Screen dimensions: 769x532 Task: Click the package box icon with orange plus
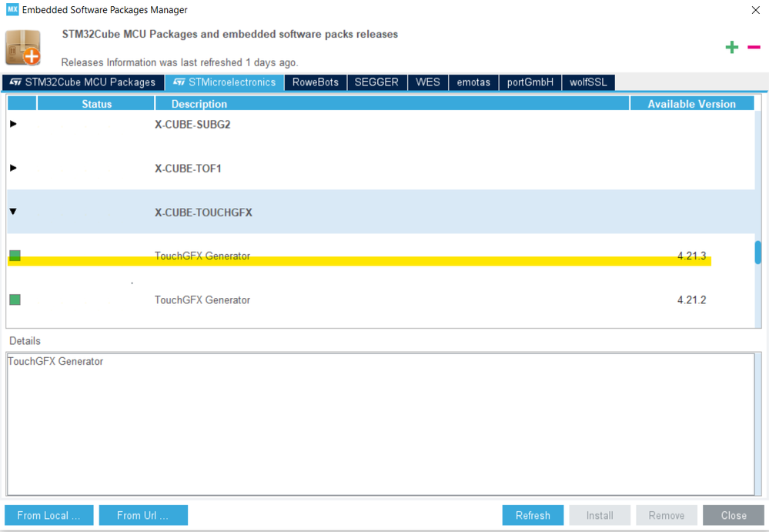point(23,48)
